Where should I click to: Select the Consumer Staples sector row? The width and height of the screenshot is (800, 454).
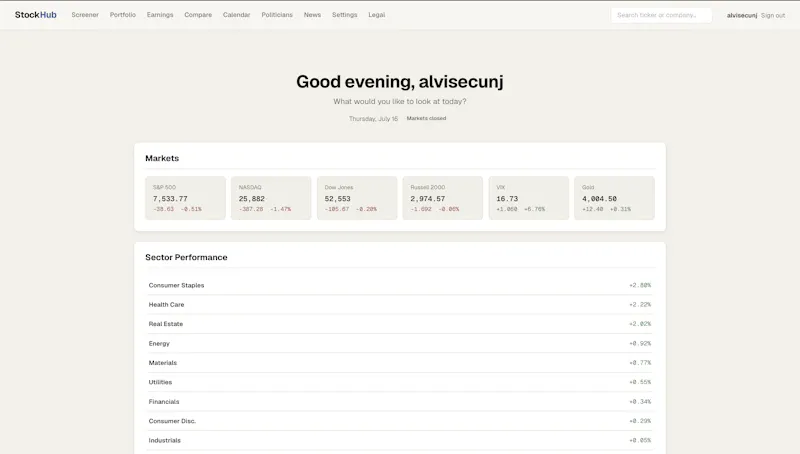click(399, 285)
